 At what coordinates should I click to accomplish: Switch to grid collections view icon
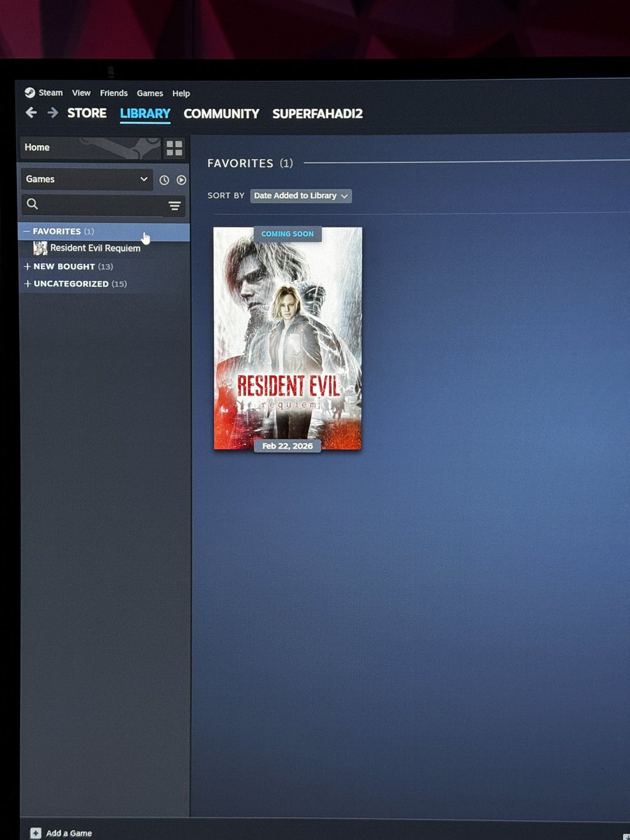point(174,148)
